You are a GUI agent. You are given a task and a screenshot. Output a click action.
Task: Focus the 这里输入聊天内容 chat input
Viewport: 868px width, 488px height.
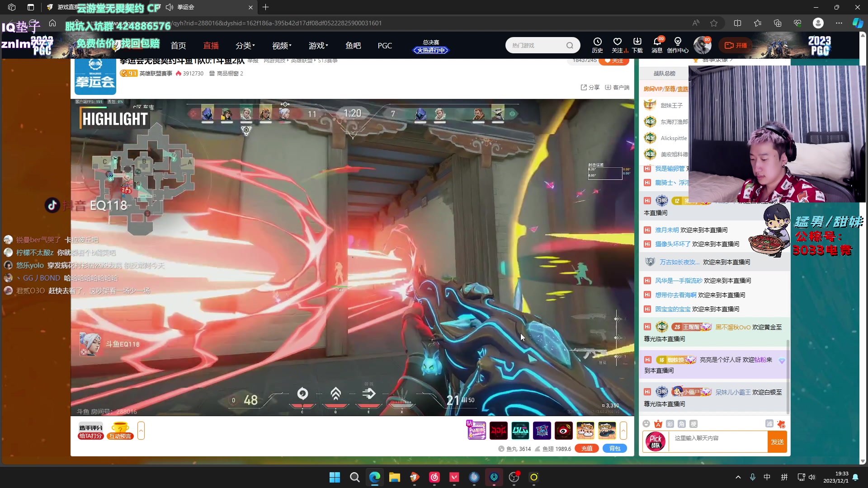click(x=718, y=442)
